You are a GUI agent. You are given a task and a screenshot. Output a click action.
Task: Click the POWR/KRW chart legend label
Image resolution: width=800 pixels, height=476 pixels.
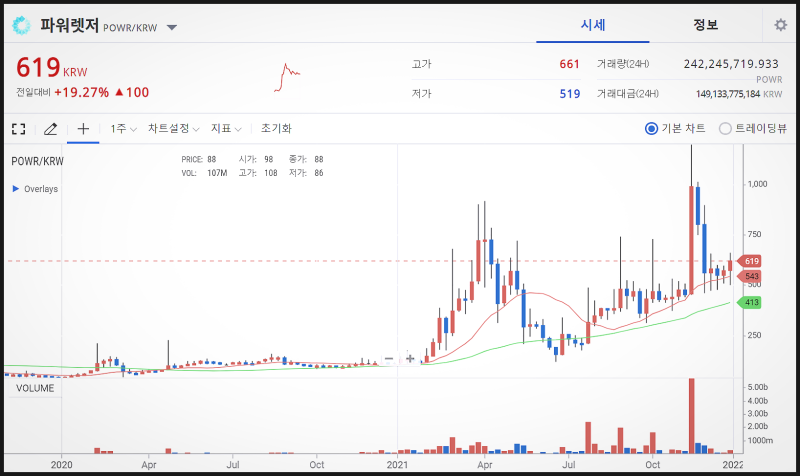pyautogui.click(x=37, y=161)
